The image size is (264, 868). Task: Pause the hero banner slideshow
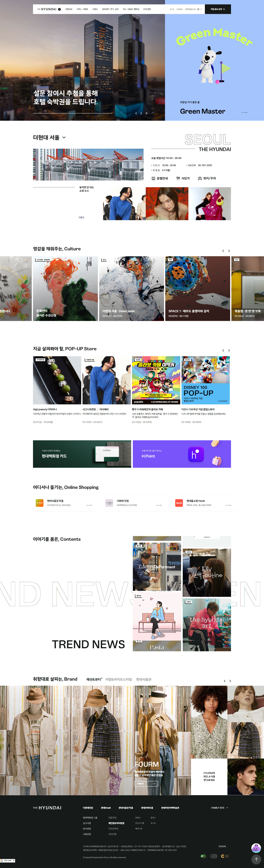click(x=147, y=113)
